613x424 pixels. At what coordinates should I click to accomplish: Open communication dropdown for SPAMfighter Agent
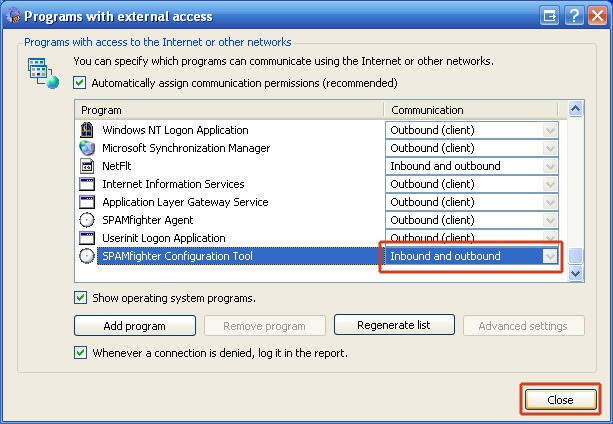[x=550, y=220]
